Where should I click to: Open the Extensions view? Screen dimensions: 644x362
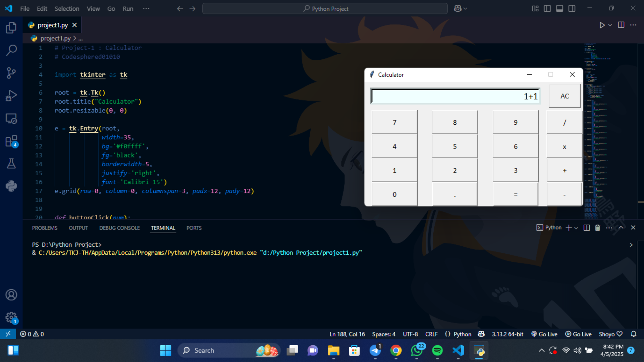[x=11, y=141]
